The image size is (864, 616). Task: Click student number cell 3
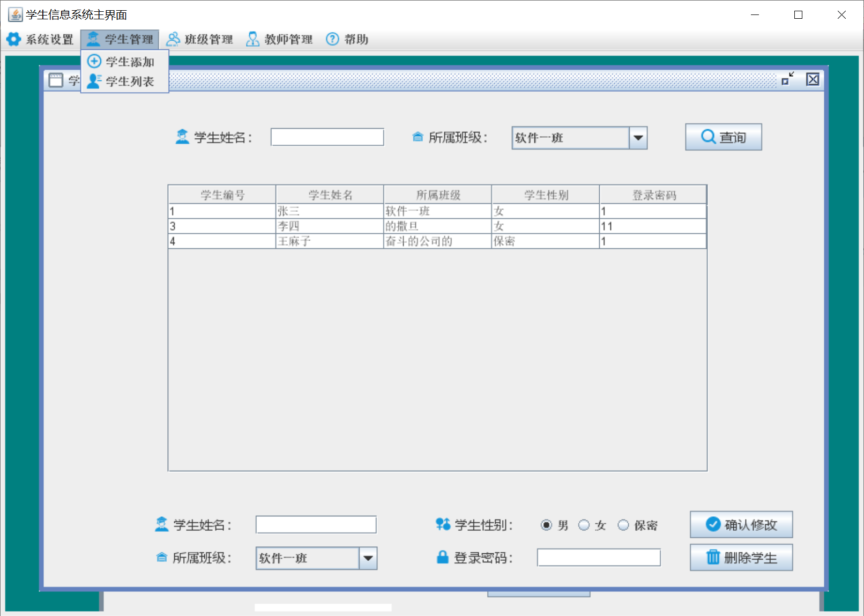222,226
